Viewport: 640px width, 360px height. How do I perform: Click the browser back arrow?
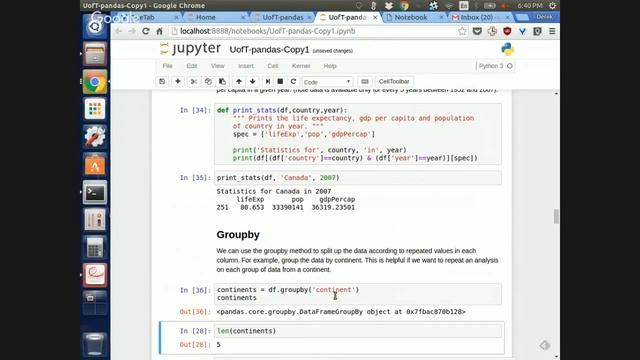point(118,31)
